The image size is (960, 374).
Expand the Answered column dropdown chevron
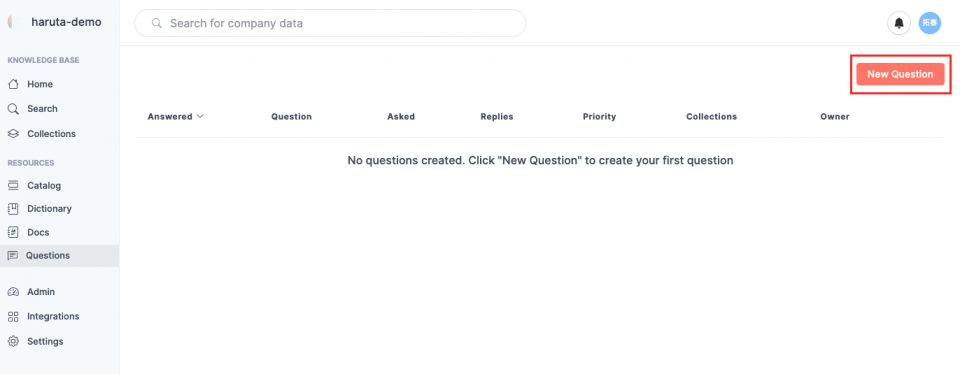[x=200, y=116]
